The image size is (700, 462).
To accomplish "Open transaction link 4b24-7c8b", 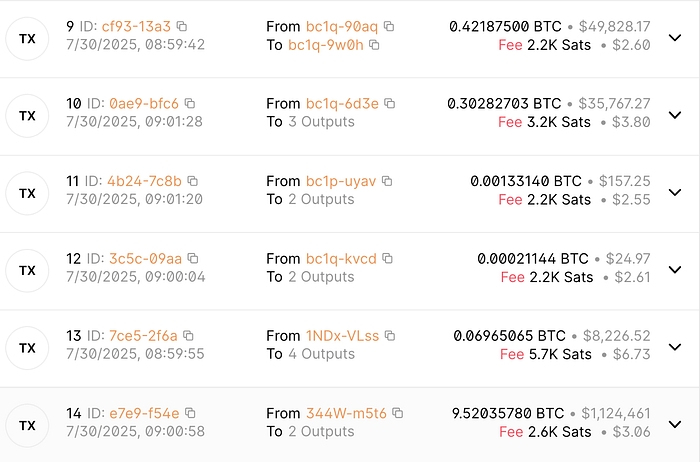I will (x=144, y=181).
